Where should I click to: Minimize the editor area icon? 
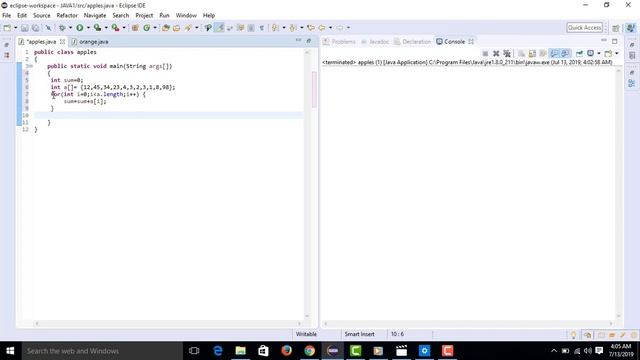click(x=298, y=40)
